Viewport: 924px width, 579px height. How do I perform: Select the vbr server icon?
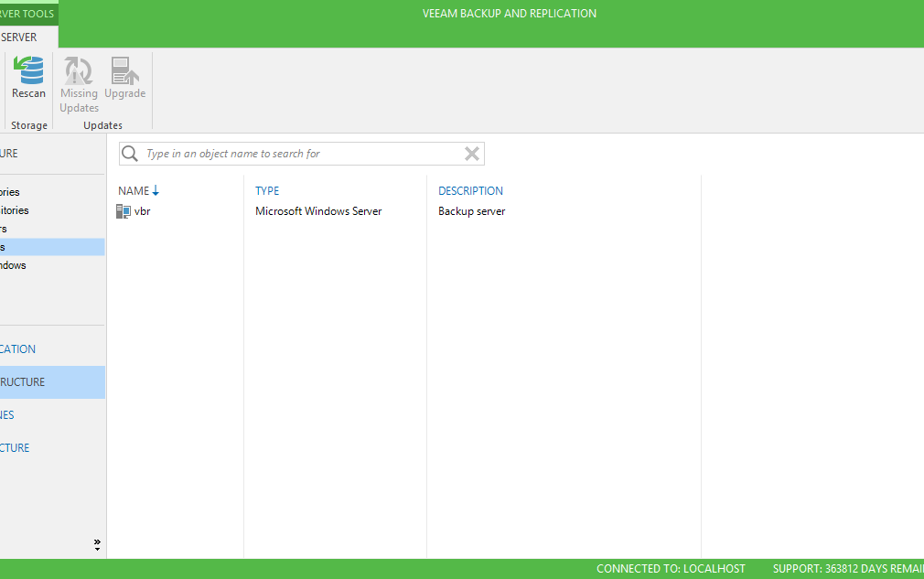click(x=124, y=211)
